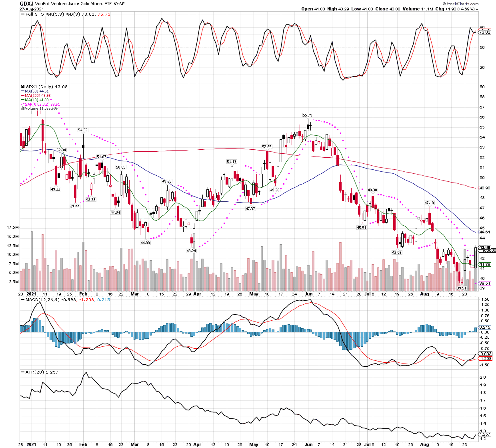Click the 'Low 41.00' value in the header

(x=362, y=9)
